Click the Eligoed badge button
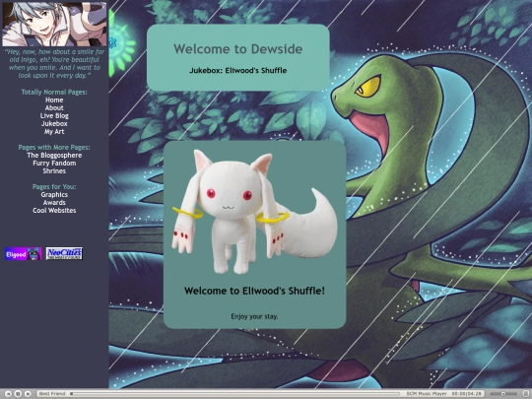Screen dimensions: 532x399 [x=23, y=254]
